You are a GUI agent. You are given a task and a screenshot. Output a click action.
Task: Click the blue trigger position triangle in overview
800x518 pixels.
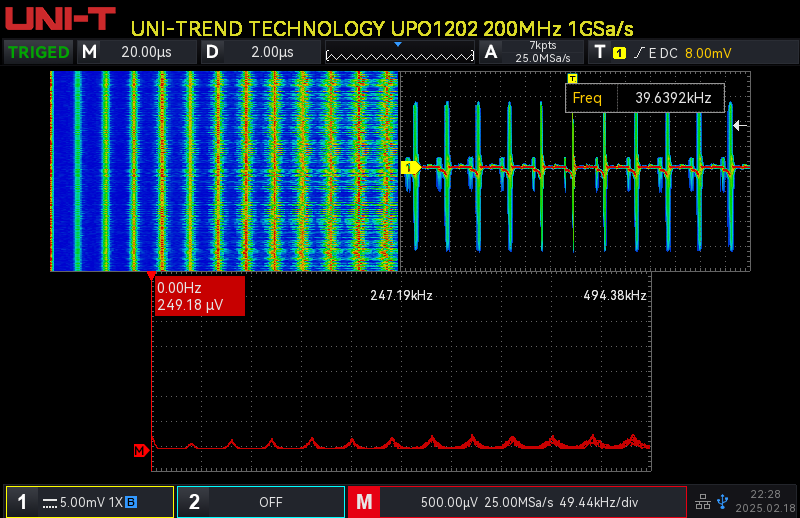(x=398, y=45)
